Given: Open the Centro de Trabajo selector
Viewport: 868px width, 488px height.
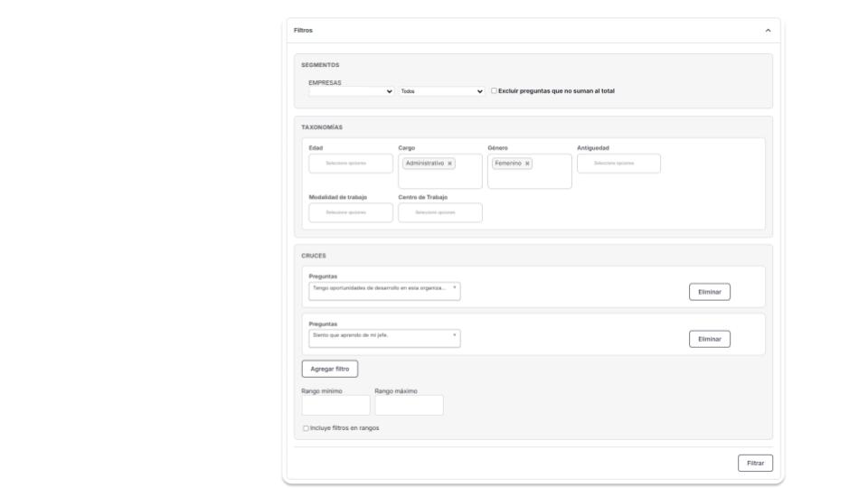Looking at the screenshot, I should [x=440, y=212].
